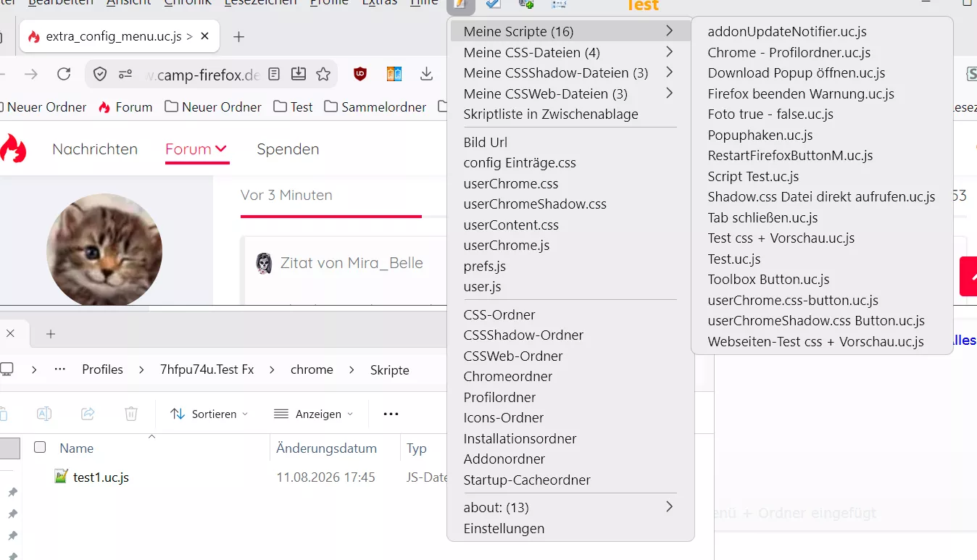
Task: Click the Explorer share icon
Action: coord(88,414)
